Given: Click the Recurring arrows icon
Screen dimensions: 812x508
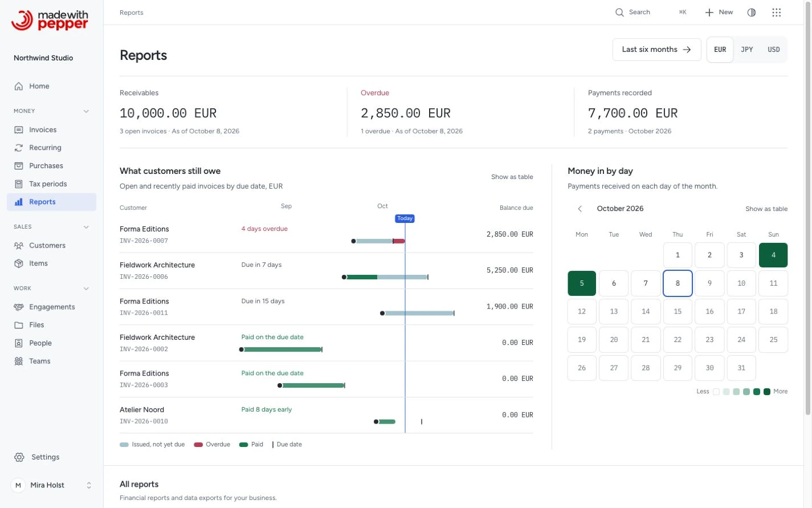Looking at the screenshot, I should [19, 148].
